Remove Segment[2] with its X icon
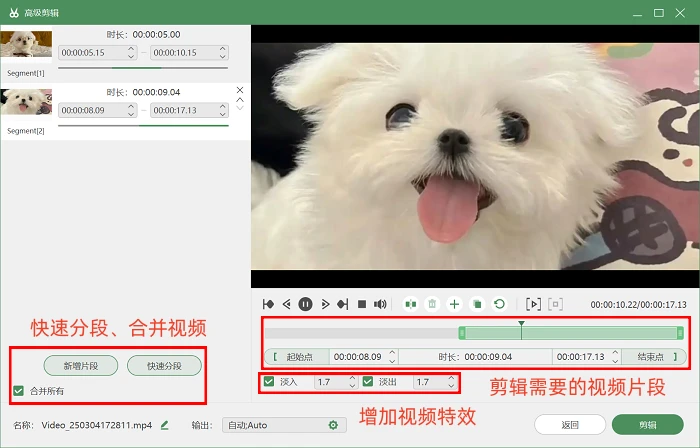The width and height of the screenshot is (700, 448). click(240, 90)
